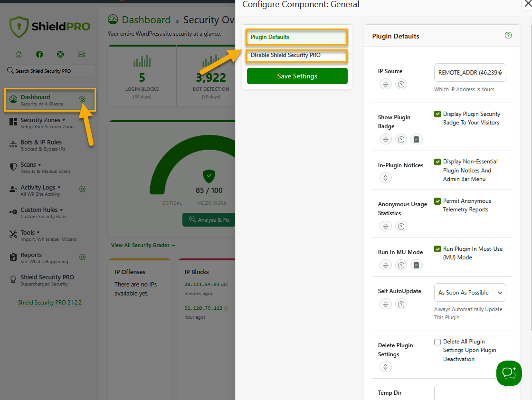Click Analyse & Fix button

click(x=209, y=220)
